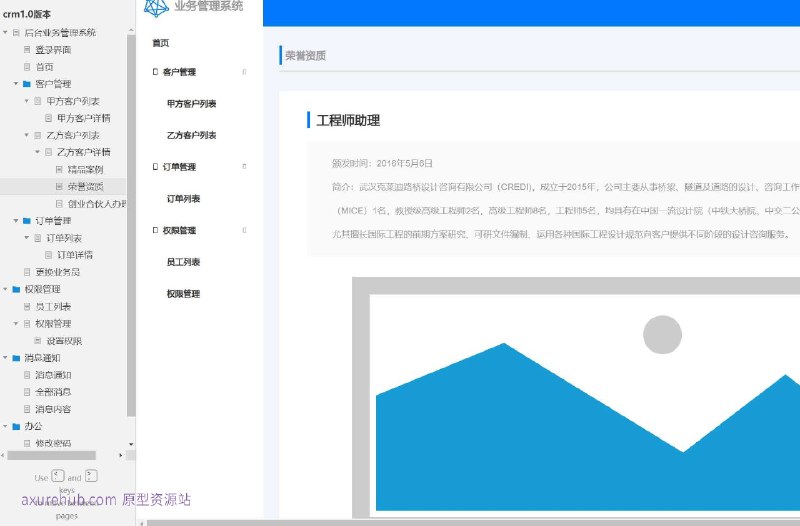Click the page icon beside 登录界面
Screen dimensions: 800x526
pyautogui.click(x=27, y=49)
